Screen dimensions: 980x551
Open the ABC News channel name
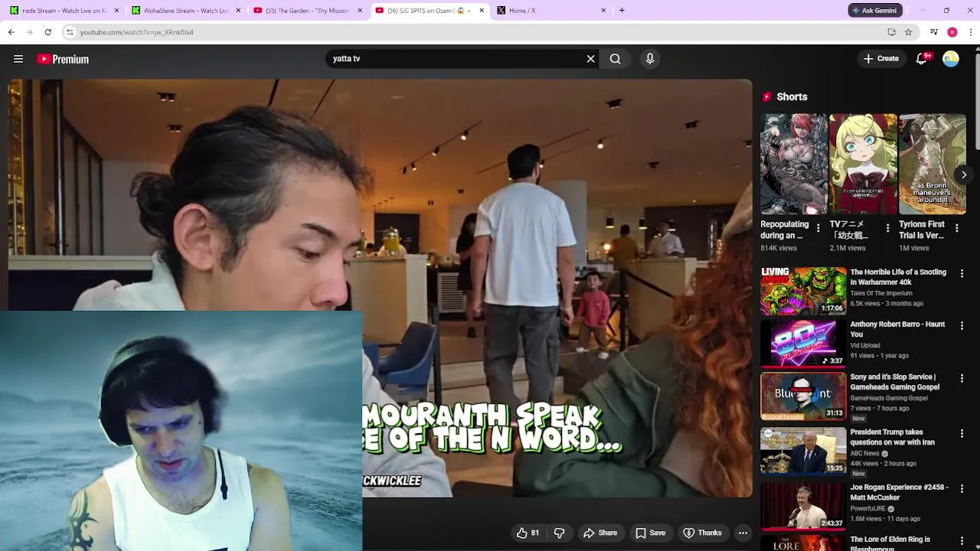tap(865, 453)
